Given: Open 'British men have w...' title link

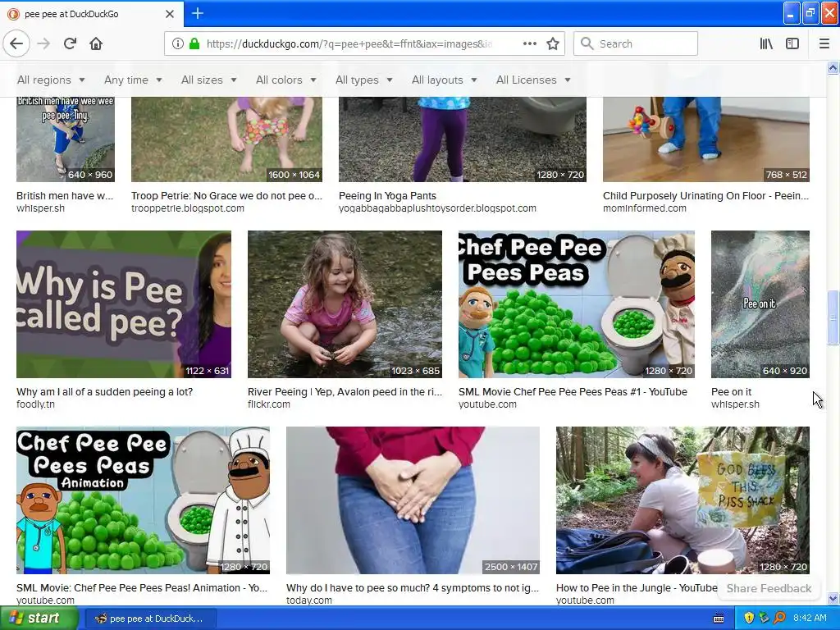Looking at the screenshot, I should (65, 195).
